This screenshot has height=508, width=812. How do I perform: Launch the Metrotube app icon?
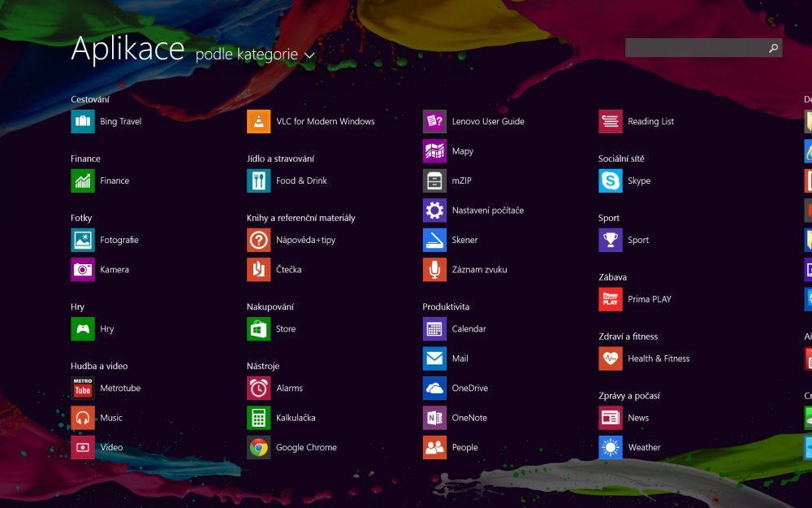(83, 388)
